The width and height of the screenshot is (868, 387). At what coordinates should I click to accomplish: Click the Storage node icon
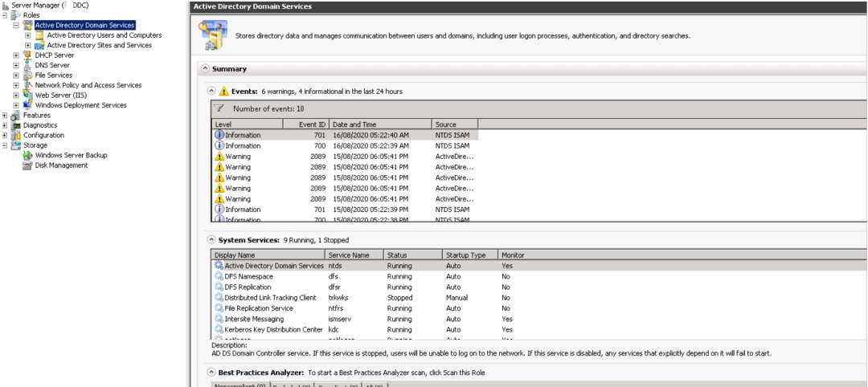click(x=15, y=145)
